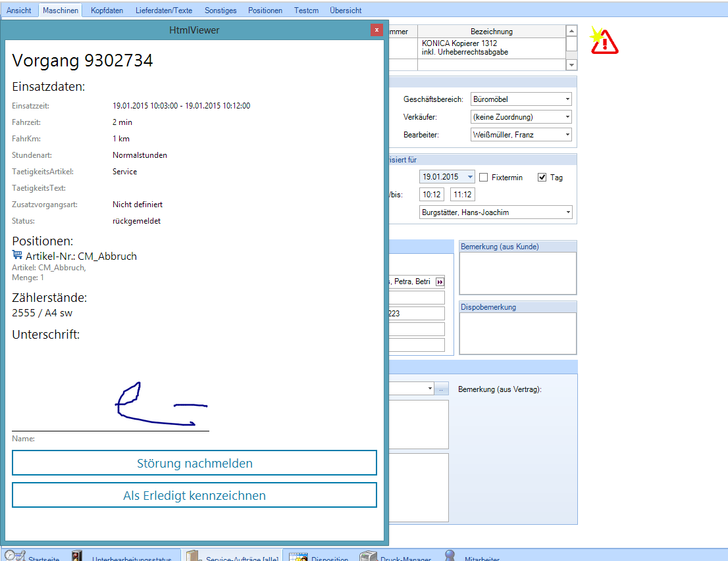Open the Bearbeiter dropdown showing Weißmüller, Franz
The height and width of the screenshot is (561, 728).
pyautogui.click(x=567, y=135)
